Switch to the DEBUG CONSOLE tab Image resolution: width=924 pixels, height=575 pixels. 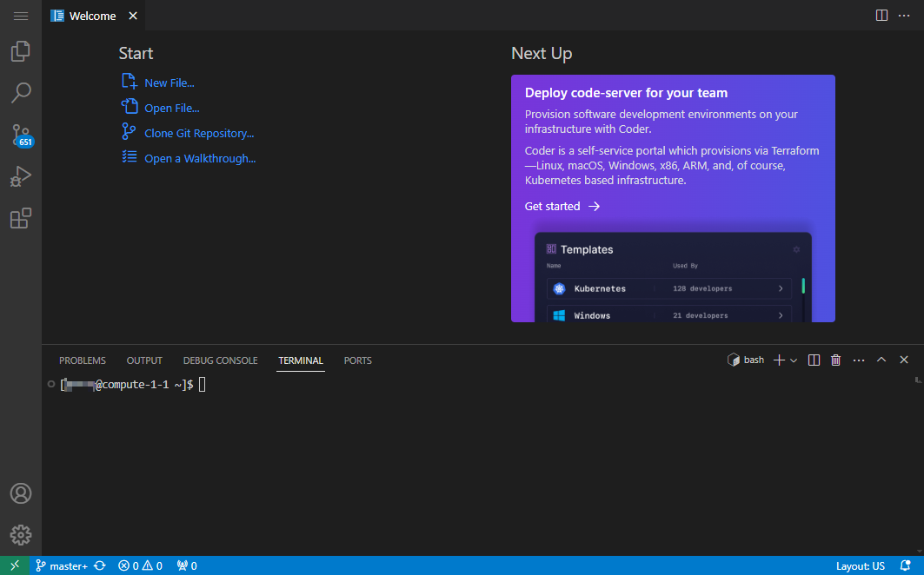click(x=221, y=360)
